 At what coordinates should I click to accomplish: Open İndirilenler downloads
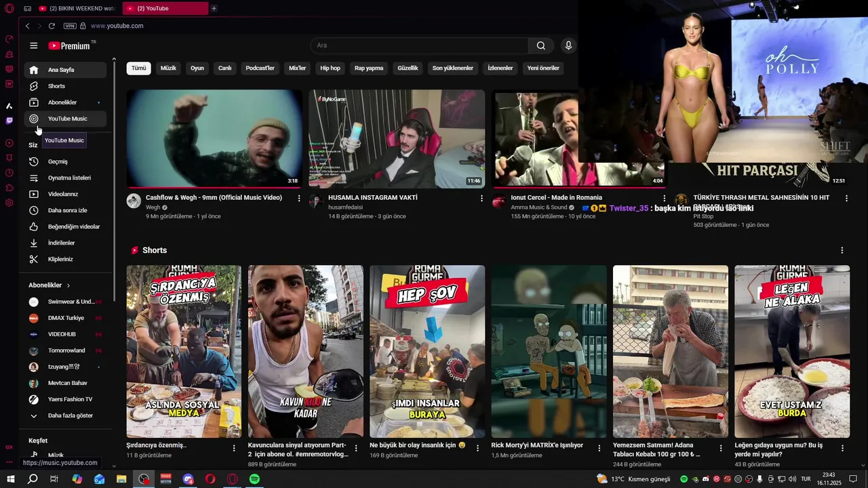coord(66,243)
